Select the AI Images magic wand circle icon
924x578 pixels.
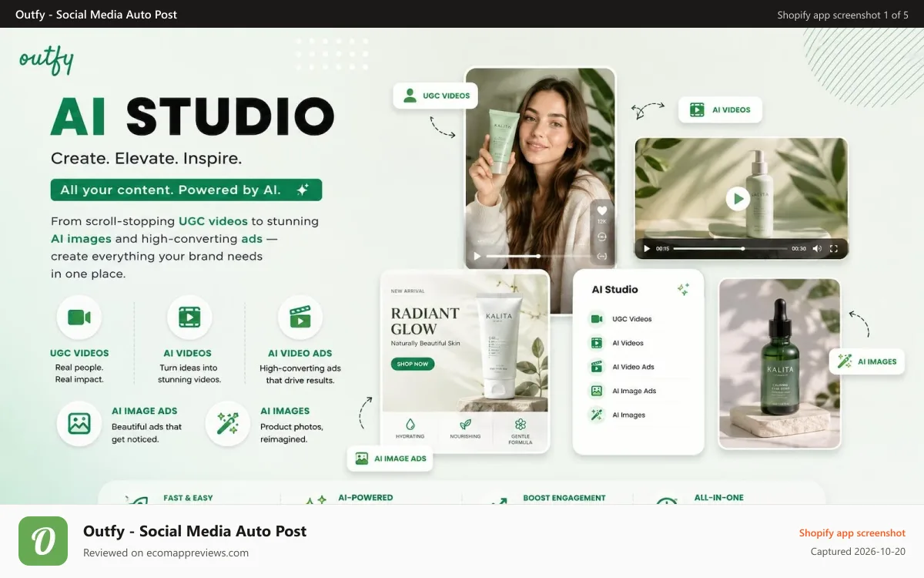[228, 423]
